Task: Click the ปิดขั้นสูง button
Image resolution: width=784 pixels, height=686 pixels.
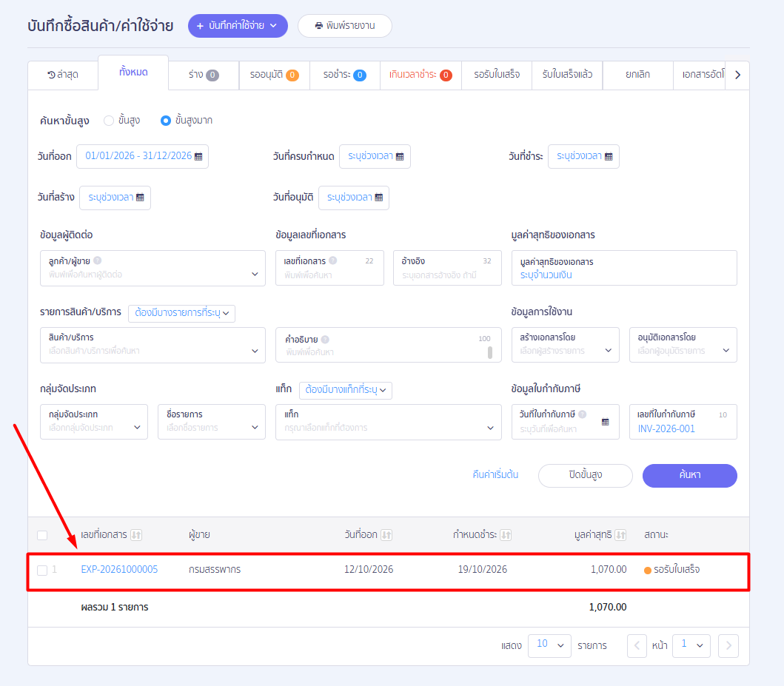Action: pos(586,476)
